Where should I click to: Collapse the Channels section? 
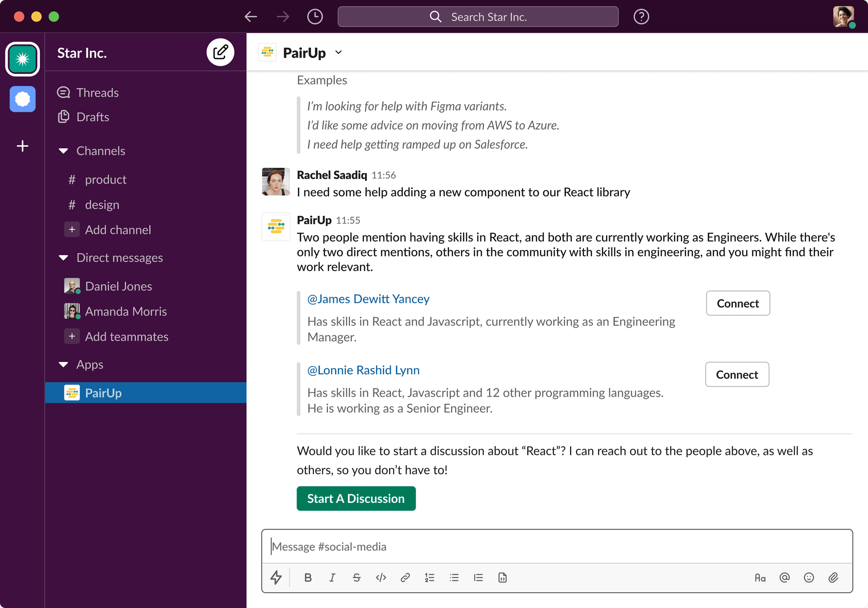pos(64,151)
